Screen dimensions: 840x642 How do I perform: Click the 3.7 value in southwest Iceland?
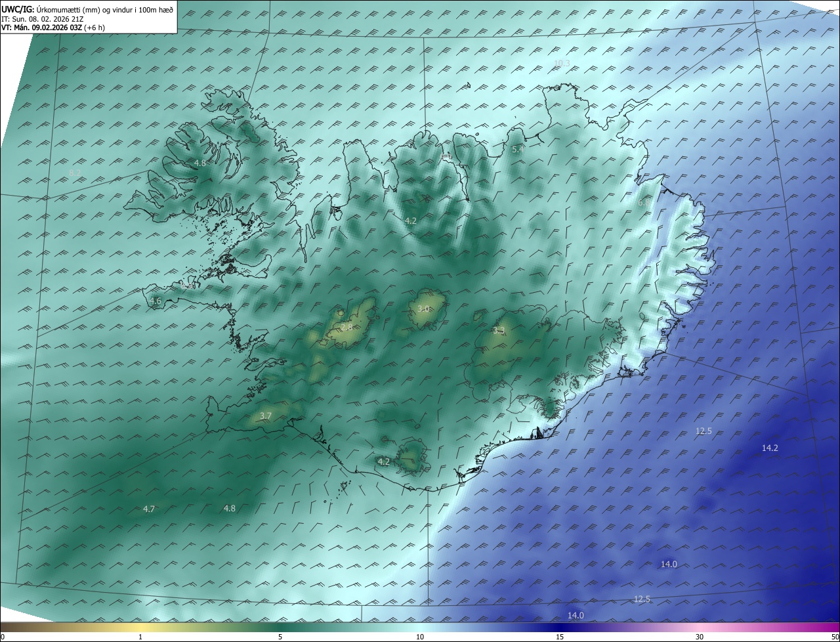point(266,416)
